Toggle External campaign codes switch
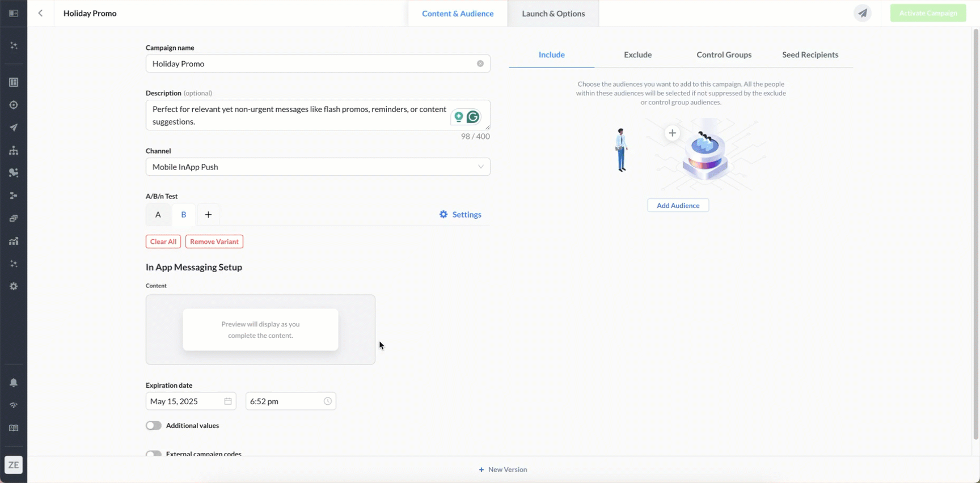The image size is (980, 483). [154, 454]
